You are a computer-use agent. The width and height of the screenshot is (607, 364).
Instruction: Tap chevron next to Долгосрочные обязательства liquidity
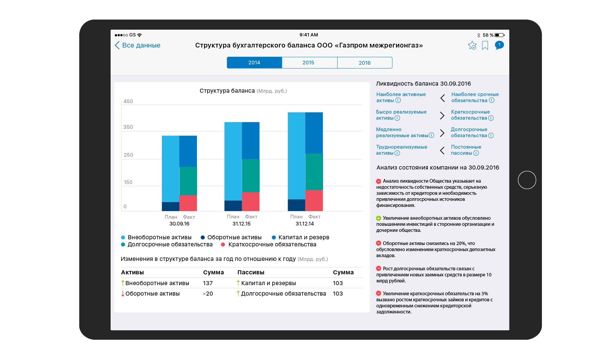442,133
